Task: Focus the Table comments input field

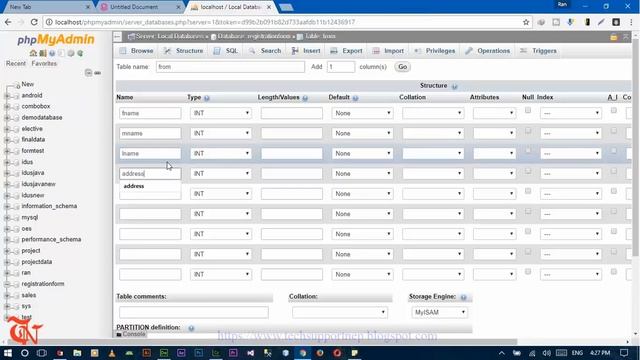Action: [194, 312]
